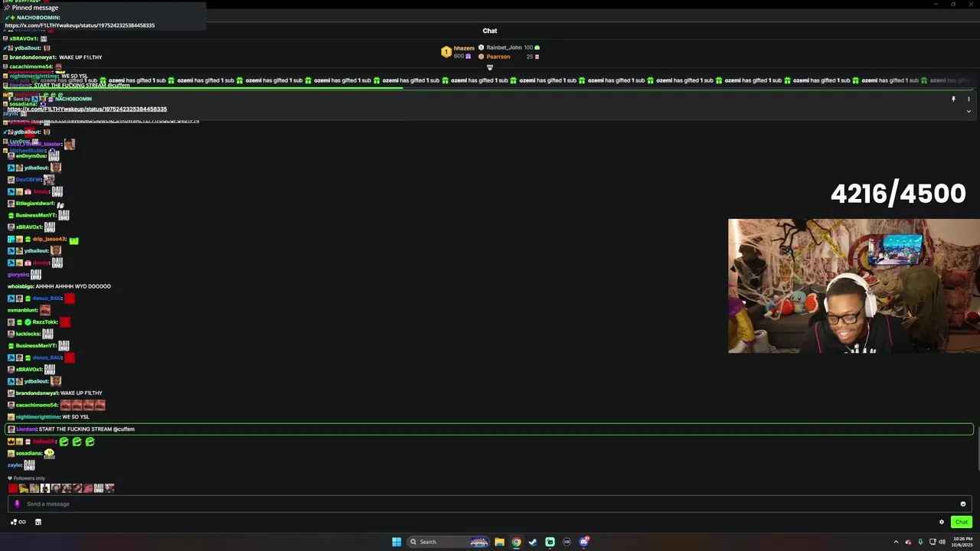The image size is (980, 551).
Task: Click username drip_jason43 in chat
Action: tap(49, 240)
